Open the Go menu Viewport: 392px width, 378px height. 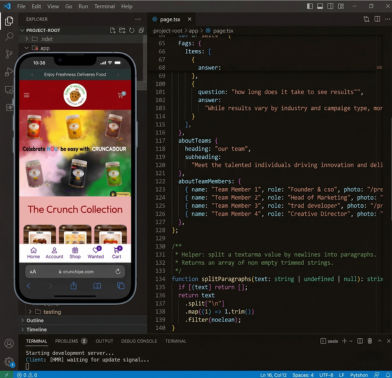point(69,6)
